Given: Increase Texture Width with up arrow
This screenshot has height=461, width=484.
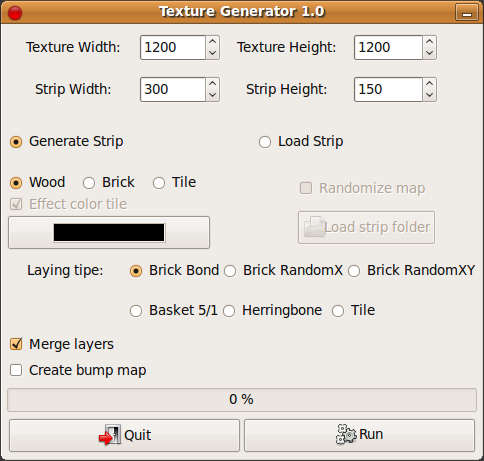Looking at the screenshot, I should pos(212,42).
